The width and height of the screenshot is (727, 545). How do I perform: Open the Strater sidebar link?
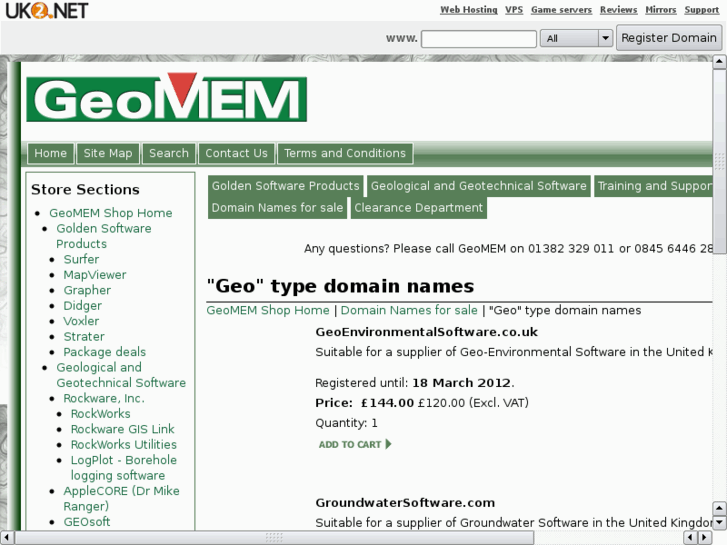[x=84, y=336]
